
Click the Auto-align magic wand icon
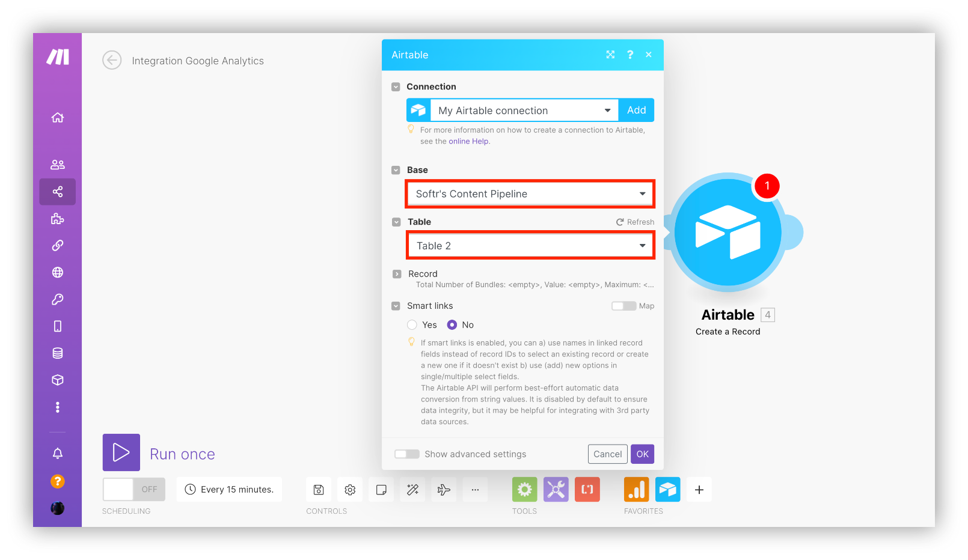click(x=412, y=490)
